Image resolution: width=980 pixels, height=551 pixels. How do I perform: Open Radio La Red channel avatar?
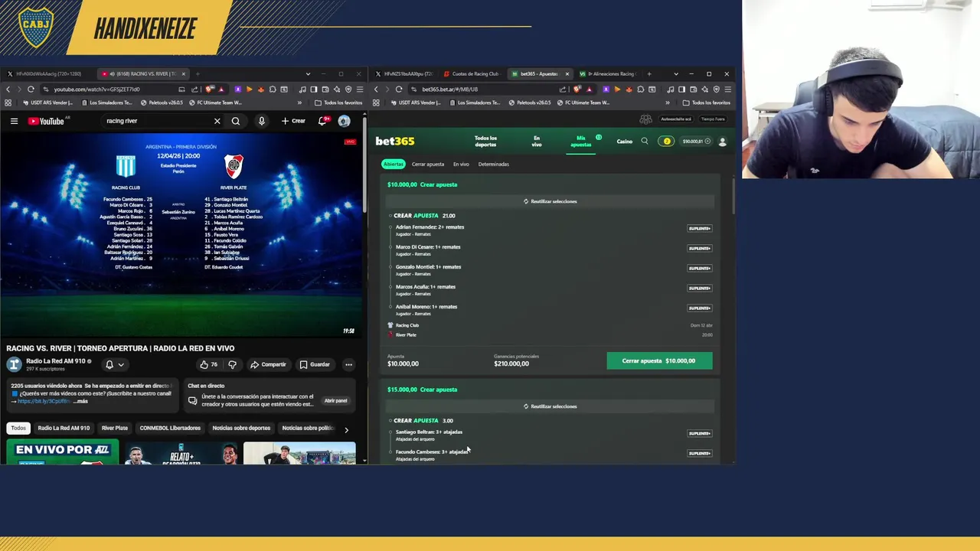[14, 364]
